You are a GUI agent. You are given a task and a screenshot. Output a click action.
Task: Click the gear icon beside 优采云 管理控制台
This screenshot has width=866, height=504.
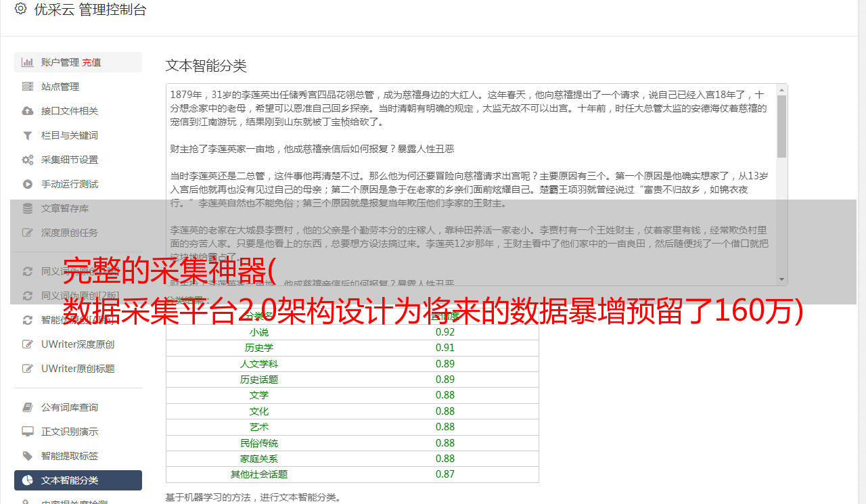coord(20,9)
